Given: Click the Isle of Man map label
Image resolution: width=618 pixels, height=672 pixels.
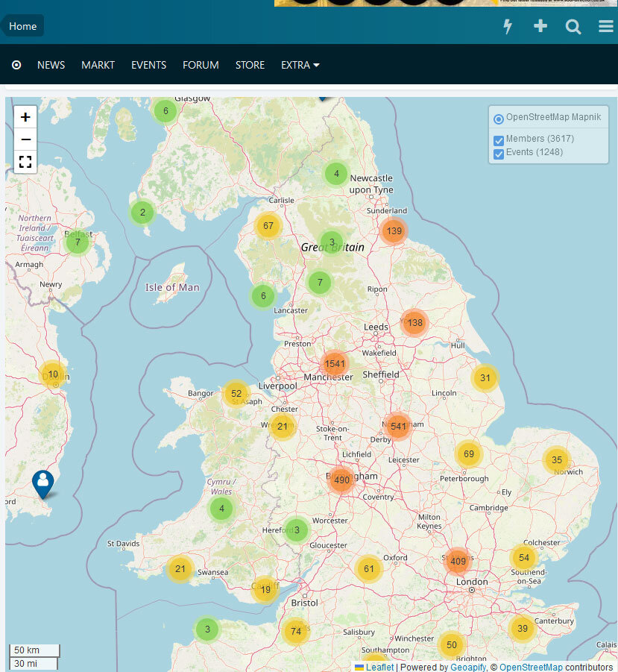Looking at the screenshot, I should click(172, 287).
